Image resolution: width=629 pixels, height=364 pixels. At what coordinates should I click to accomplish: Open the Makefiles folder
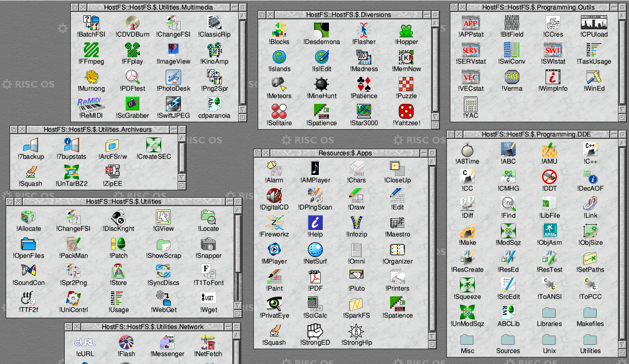590,312
